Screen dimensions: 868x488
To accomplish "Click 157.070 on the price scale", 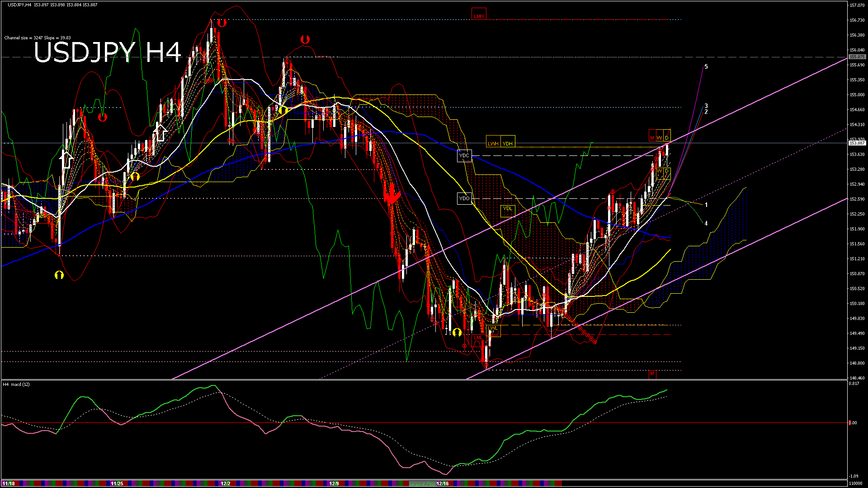I will pyautogui.click(x=857, y=5).
